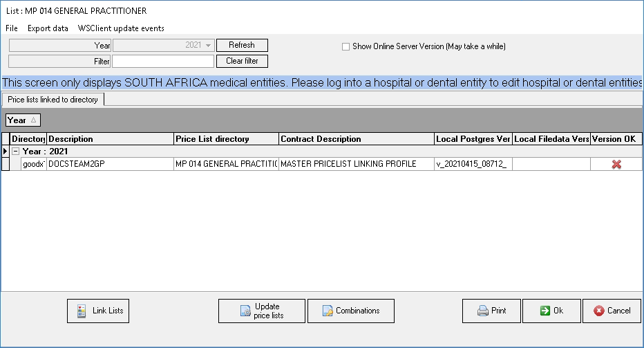This screenshot has width=644, height=348.
Task: Open WSClient update events menu
Action: coord(121,28)
